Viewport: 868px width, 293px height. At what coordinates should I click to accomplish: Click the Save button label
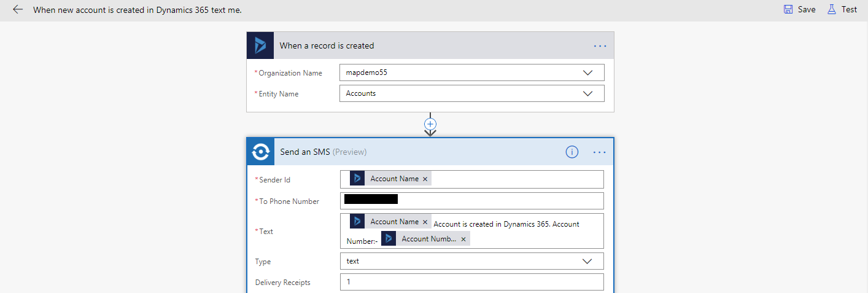pos(807,9)
